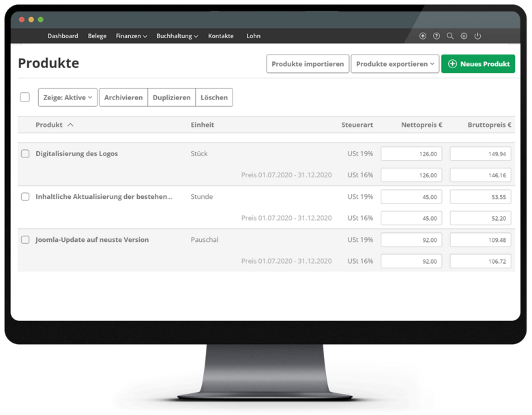
Task: Click the 126,00 Nettopreis field for USt 19%
Action: click(411, 154)
